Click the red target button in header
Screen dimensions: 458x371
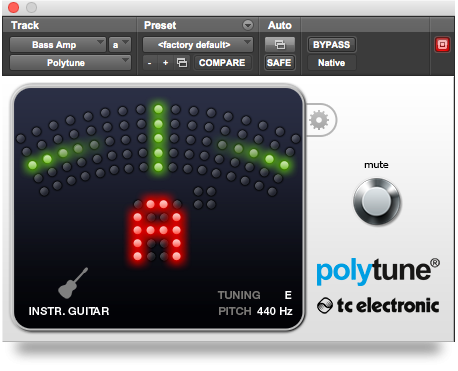[442, 45]
